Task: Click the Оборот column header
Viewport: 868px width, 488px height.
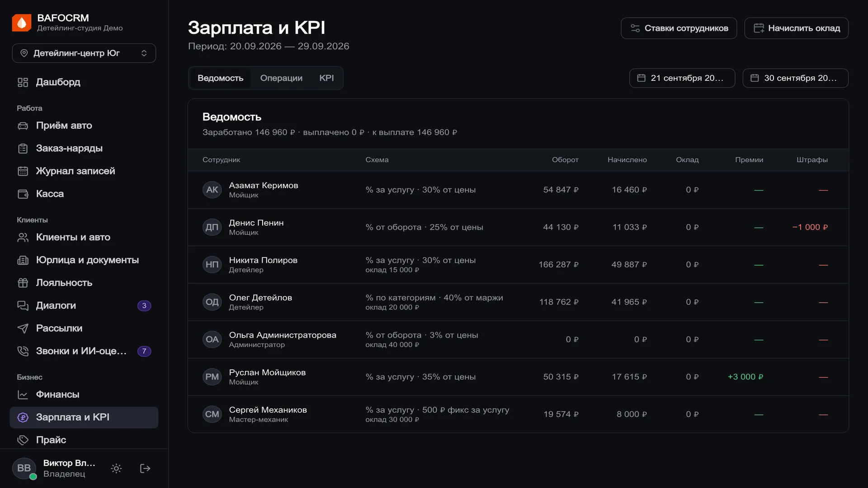Action: click(x=565, y=160)
